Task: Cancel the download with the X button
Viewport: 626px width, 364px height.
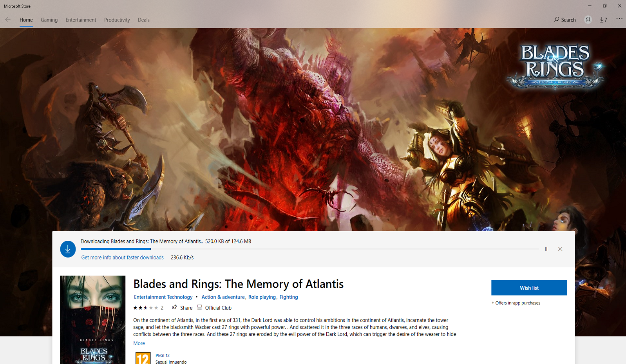Action: click(560, 249)
